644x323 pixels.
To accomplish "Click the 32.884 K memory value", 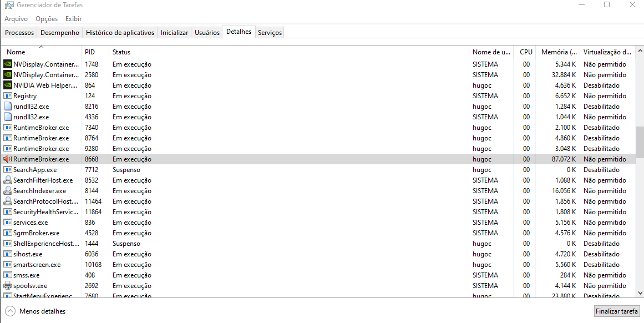I will (564, 75).
